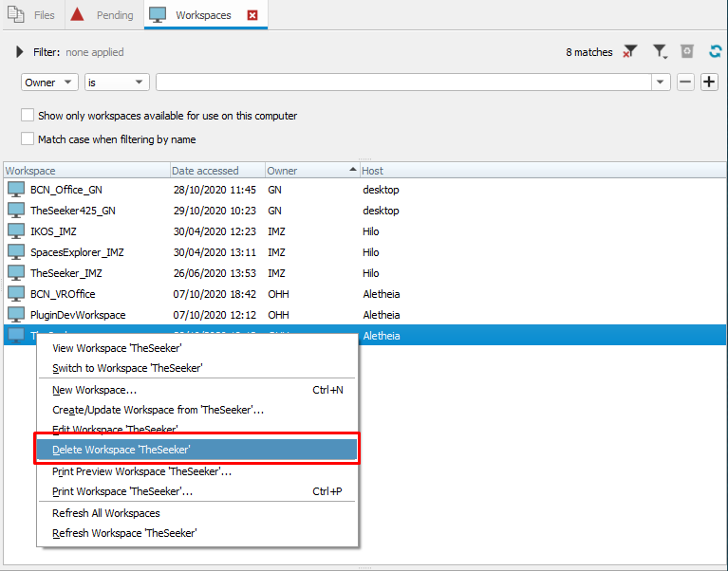Click the Workspaces tab monitor icon
728x571 pixels.
[158, 15]
